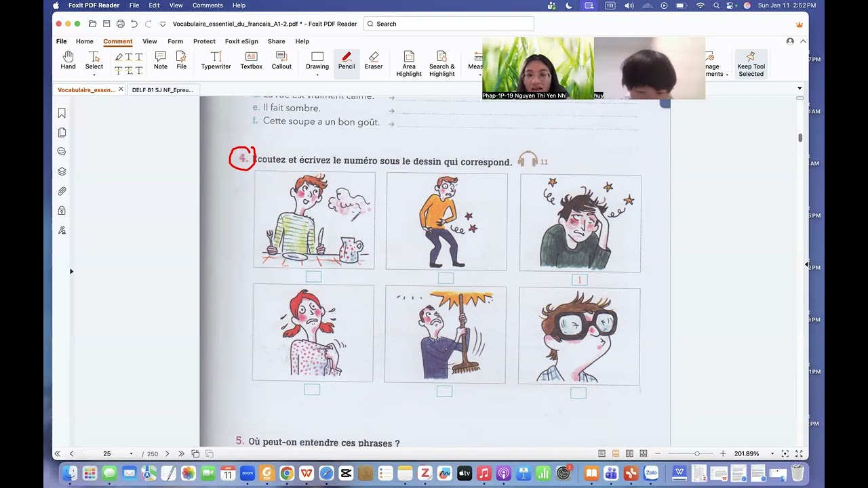Switch to the Foxit eSign tab
This screenshot has height=488, width=868.
[241, 41]
